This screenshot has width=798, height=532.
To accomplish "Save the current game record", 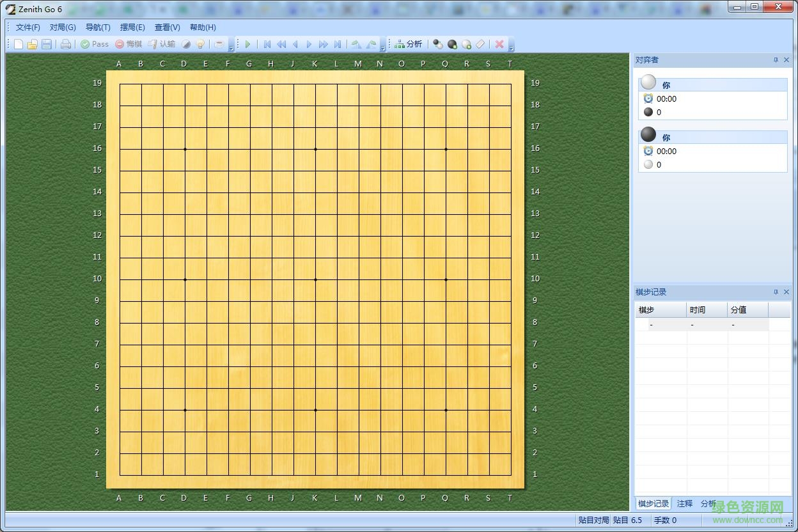I will coord(47,44).
